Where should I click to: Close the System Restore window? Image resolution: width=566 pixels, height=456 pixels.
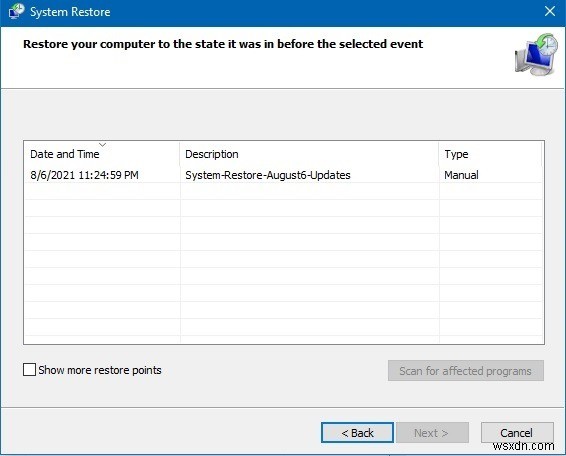pos(550,12)
